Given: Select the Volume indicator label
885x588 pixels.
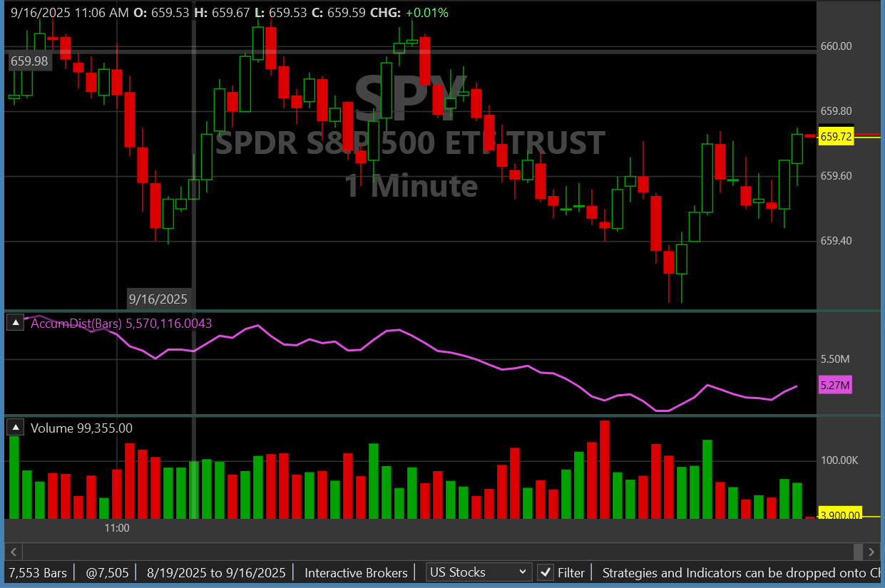Looking at the screenshot, I should 52,428.
